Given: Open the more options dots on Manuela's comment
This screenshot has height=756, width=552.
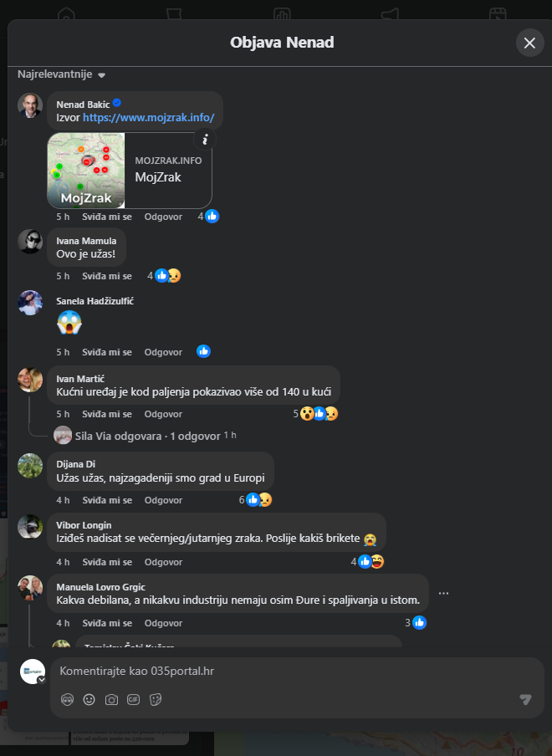Looking at the screenshot, I should click(x=443, y=593).
